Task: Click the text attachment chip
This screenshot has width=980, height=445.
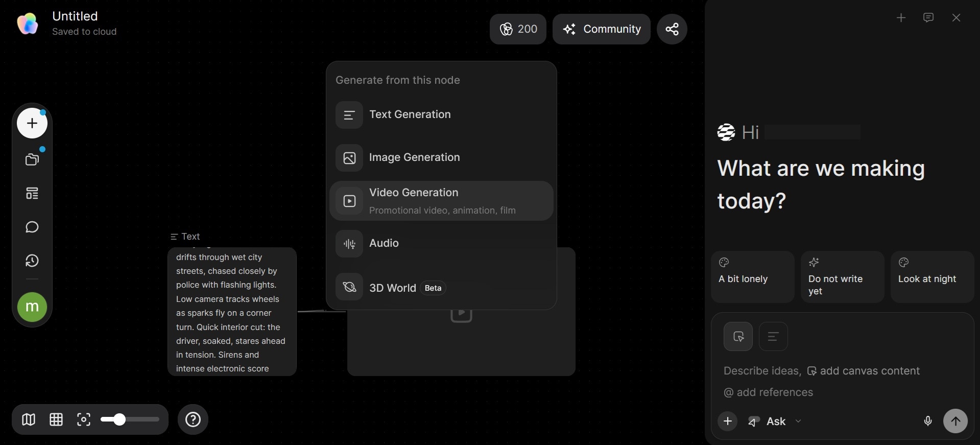Action: [x=773, y=336]
